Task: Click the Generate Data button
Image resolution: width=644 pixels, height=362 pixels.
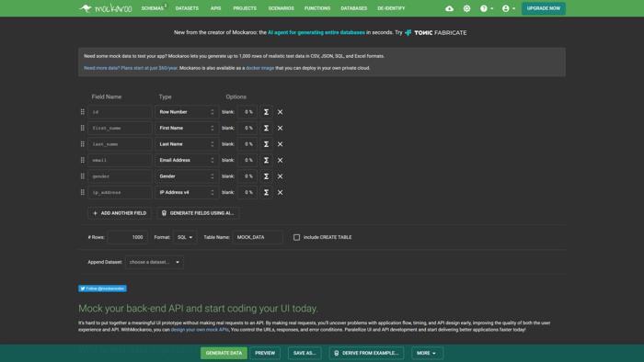Action: point(224,353)
